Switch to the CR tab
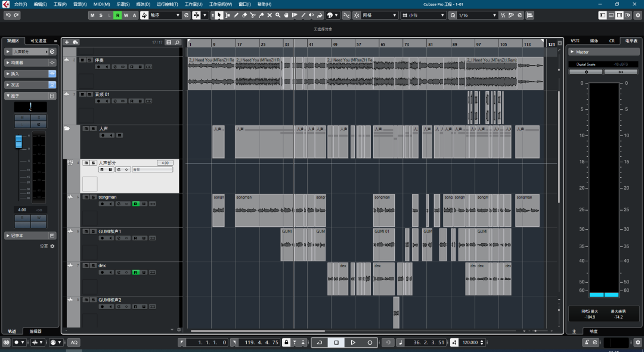This screenshot has height=352, width=644. pyautogui.click(x=612, y=41)
